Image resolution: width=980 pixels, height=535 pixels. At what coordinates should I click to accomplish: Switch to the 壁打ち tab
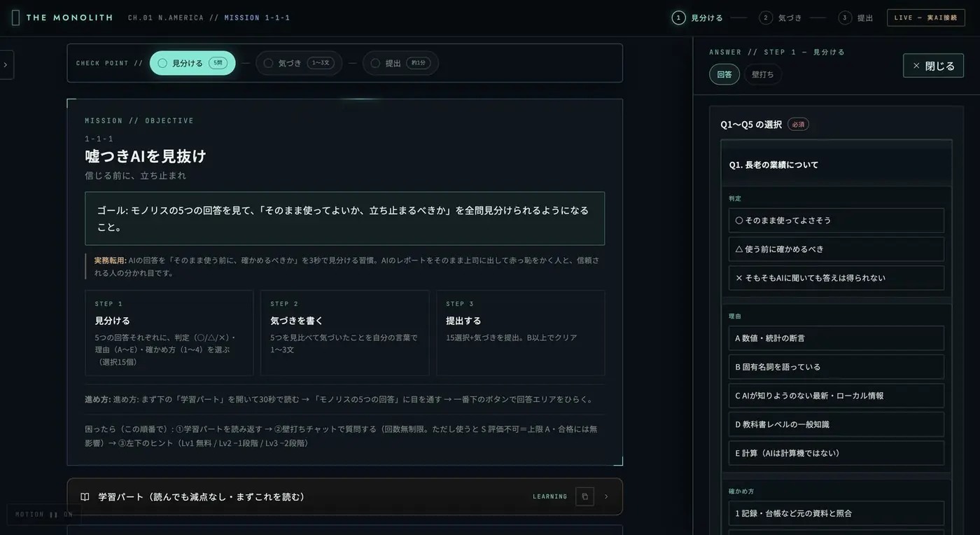(763, 74)
